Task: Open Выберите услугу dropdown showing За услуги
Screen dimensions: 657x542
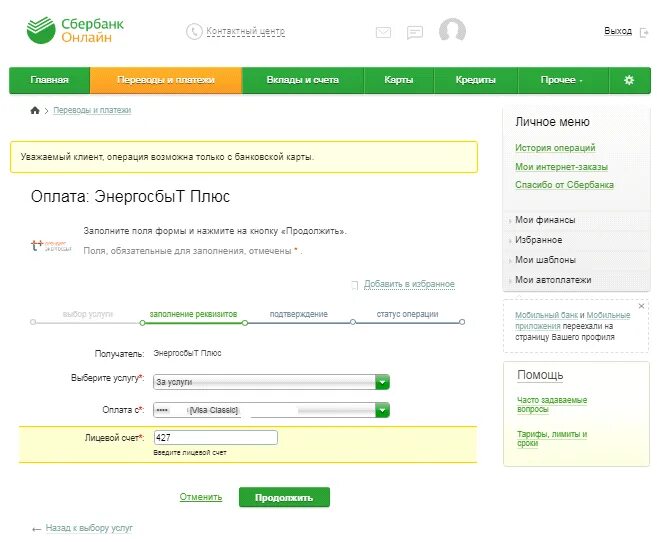Action: tap(271, 382)
